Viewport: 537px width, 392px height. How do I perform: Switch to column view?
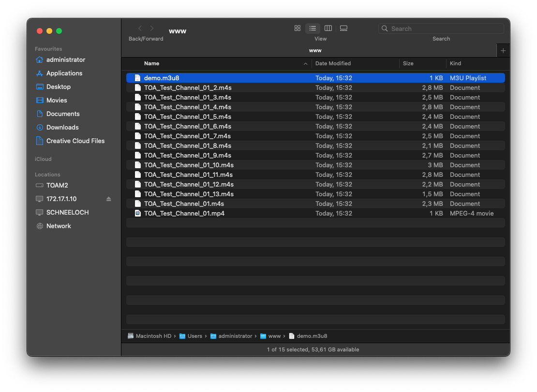tap(328, 29)
